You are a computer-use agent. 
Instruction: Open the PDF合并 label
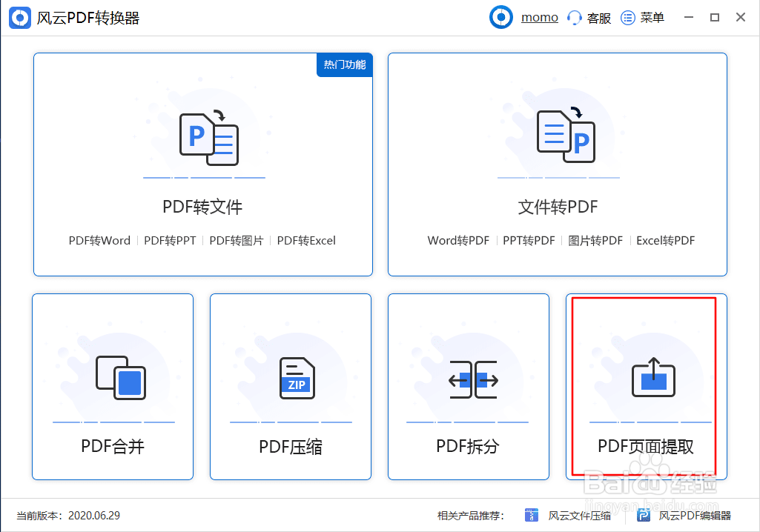click(x=113, y=446)
